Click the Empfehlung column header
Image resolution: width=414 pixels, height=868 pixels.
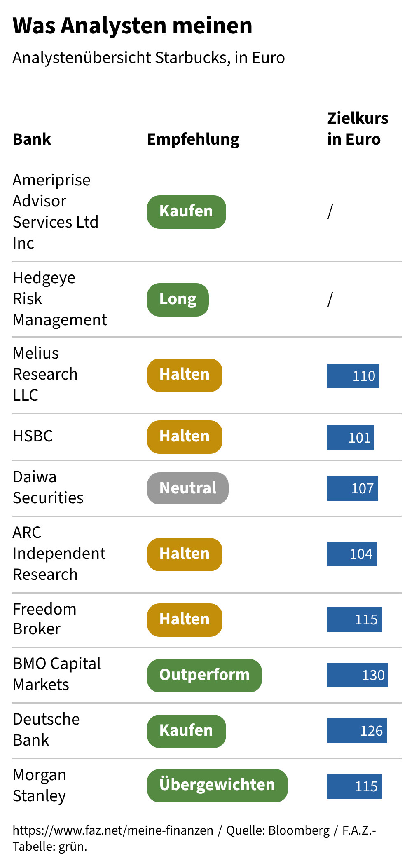tap(193, 139)
